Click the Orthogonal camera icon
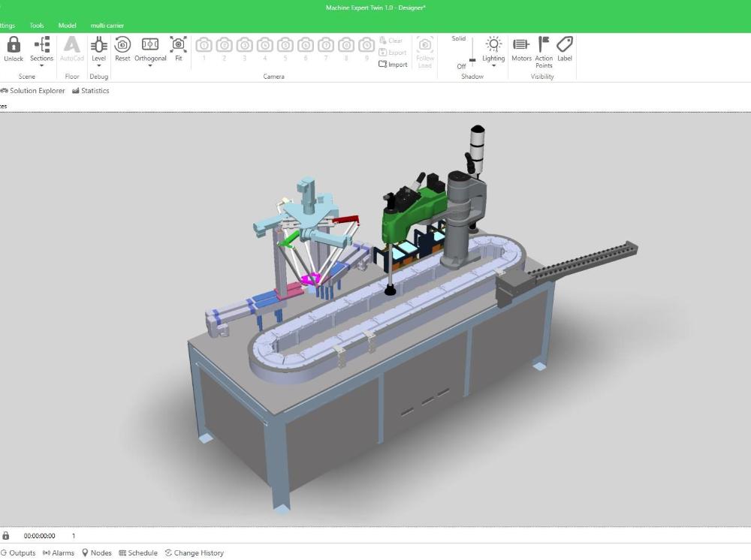The image size is (751, 560). 150,44
